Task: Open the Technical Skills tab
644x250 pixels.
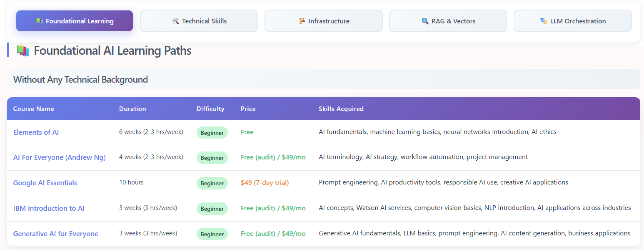Action: pos(199,21)
